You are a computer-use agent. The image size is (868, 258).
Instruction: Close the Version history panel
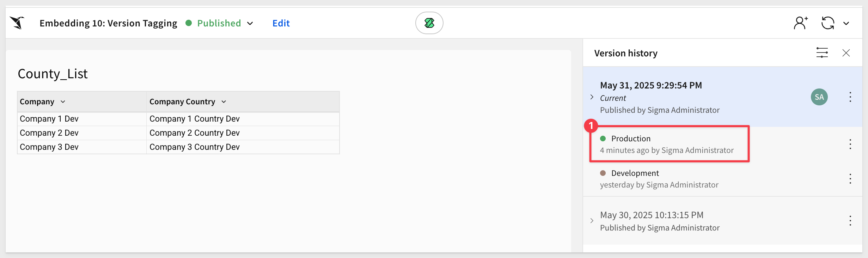pyautogui.click(x=846, y=53)
